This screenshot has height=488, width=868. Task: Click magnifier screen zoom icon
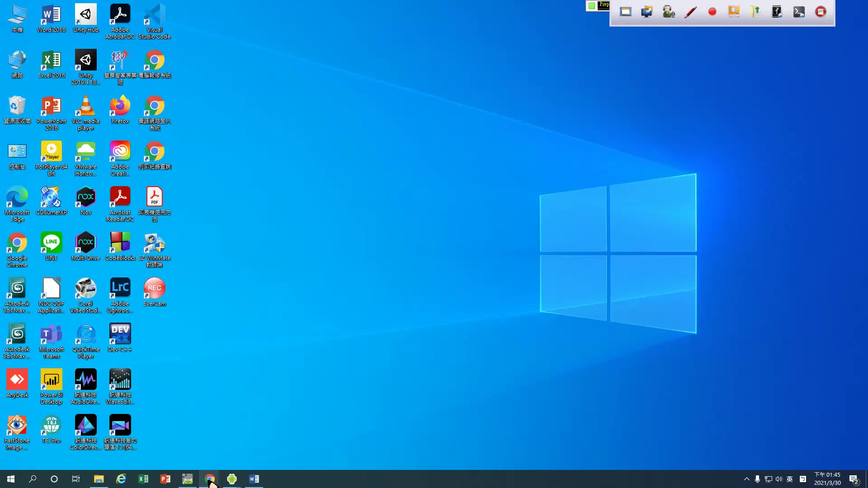(734, 12)
